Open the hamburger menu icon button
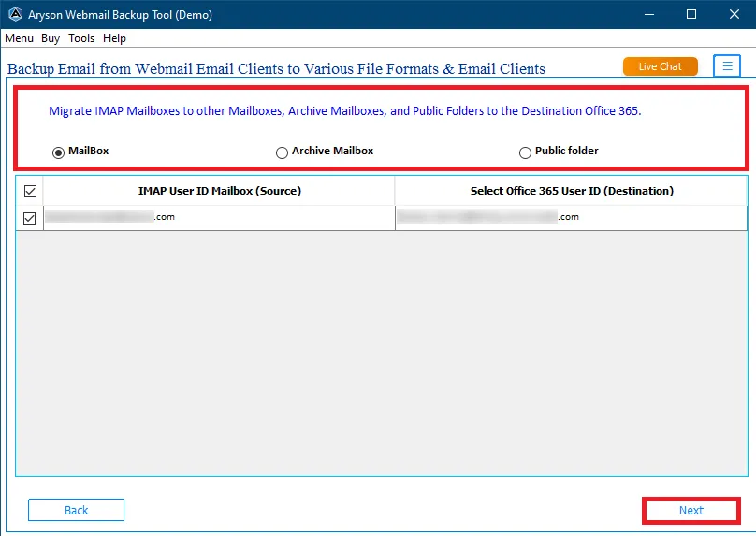Screen dimensions: 756x536 pos(727,65)
